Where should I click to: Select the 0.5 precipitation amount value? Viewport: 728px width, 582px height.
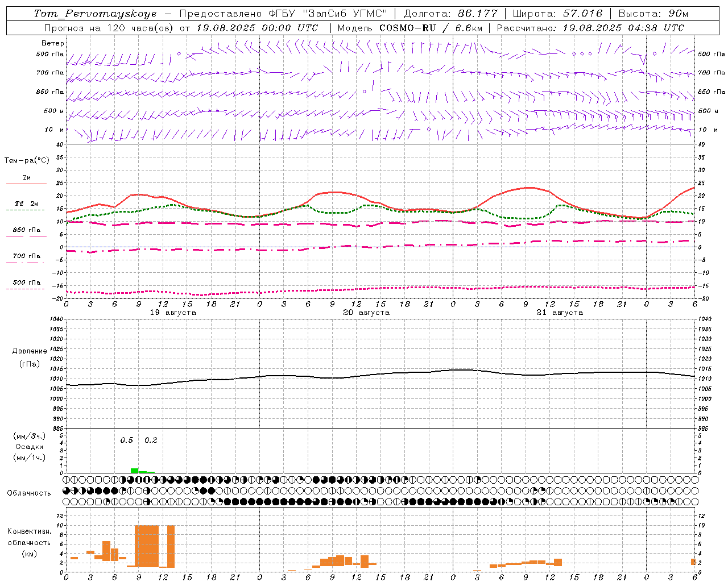126,440
